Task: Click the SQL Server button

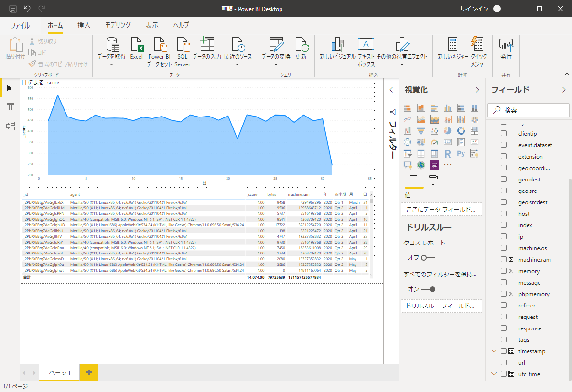Action: tap(183, 52)
